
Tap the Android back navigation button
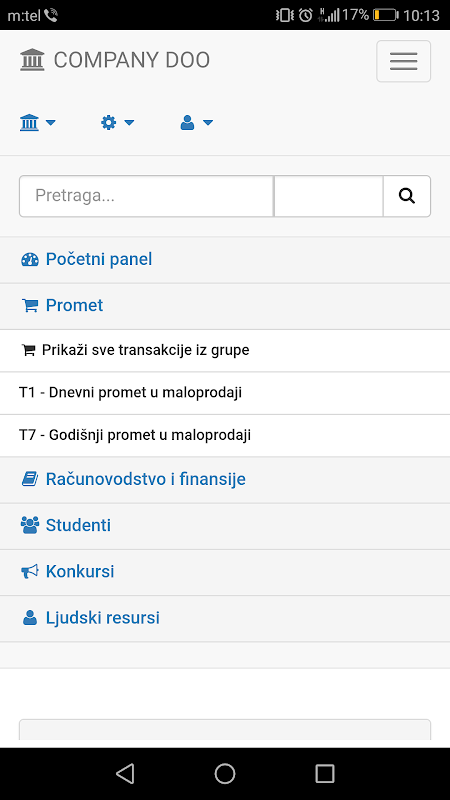125,773
